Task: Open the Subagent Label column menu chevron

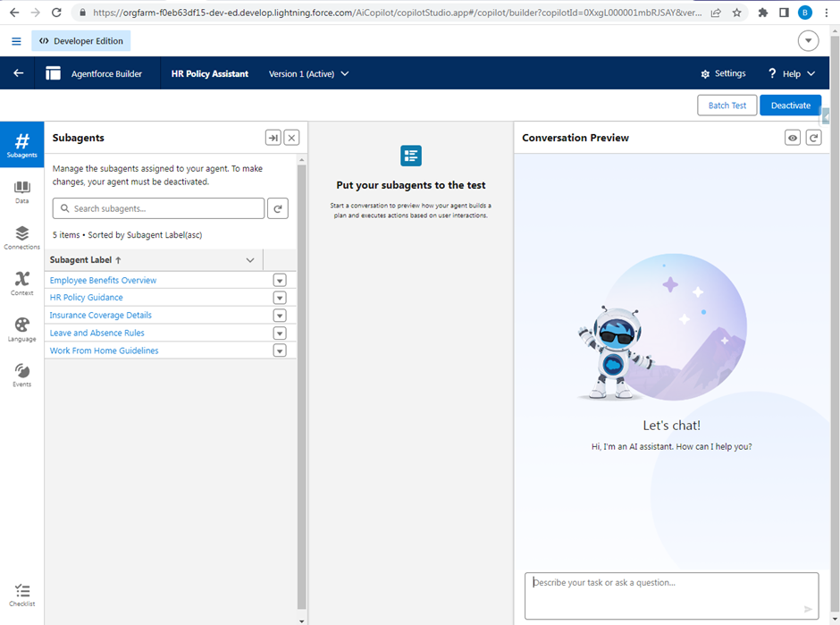Action: [x=249, y=260]
